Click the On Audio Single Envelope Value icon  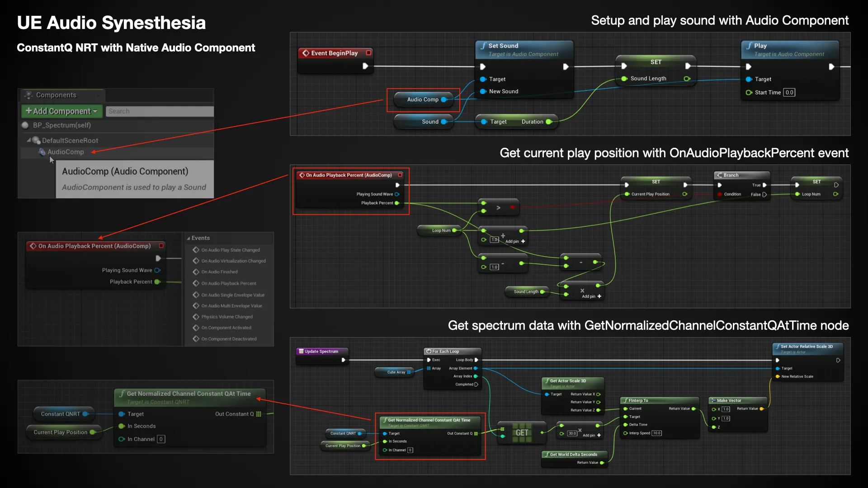[x=196, y=295]
